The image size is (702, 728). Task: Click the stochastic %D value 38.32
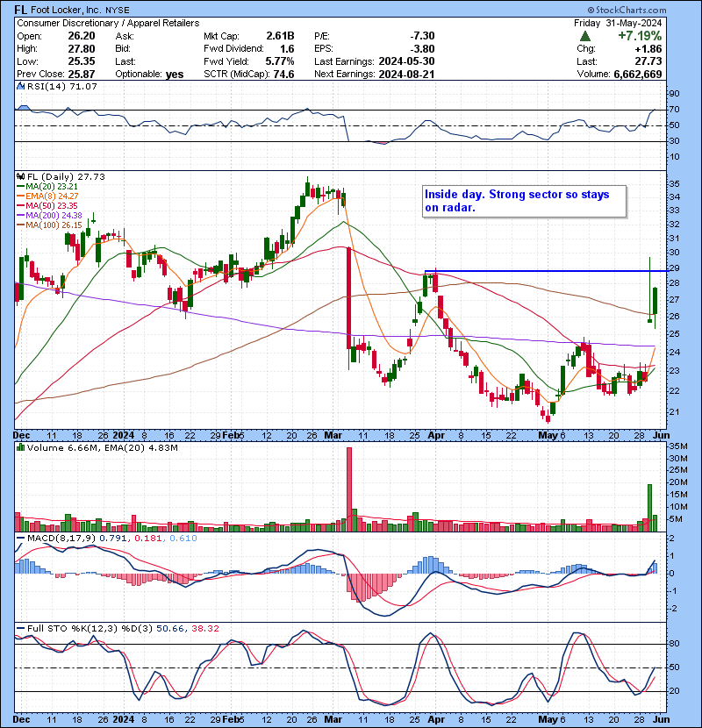click(204, 628)
